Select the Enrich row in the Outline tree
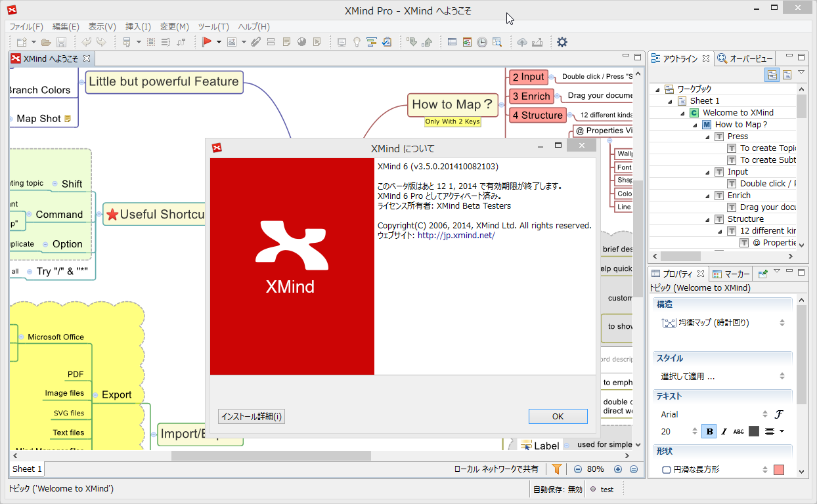 [739, 195]
